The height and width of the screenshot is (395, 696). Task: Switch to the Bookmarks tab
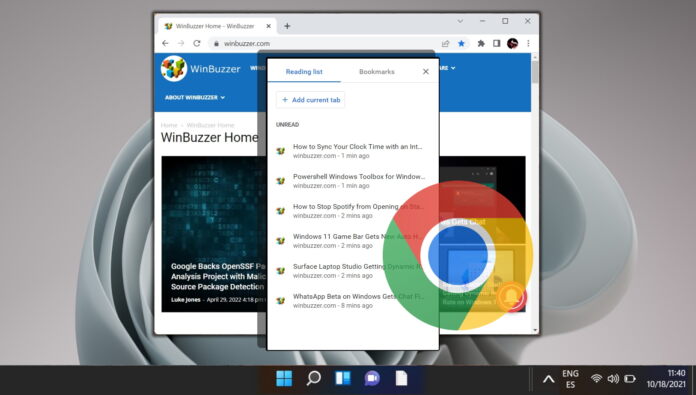click(377, 71)
